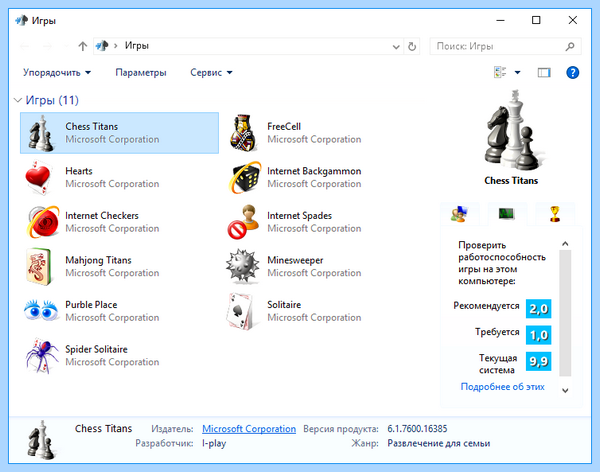This screenshot has width=600, height=472.
Task: Select the Spider Solitaire spider icon
Action: pos(42,356)
